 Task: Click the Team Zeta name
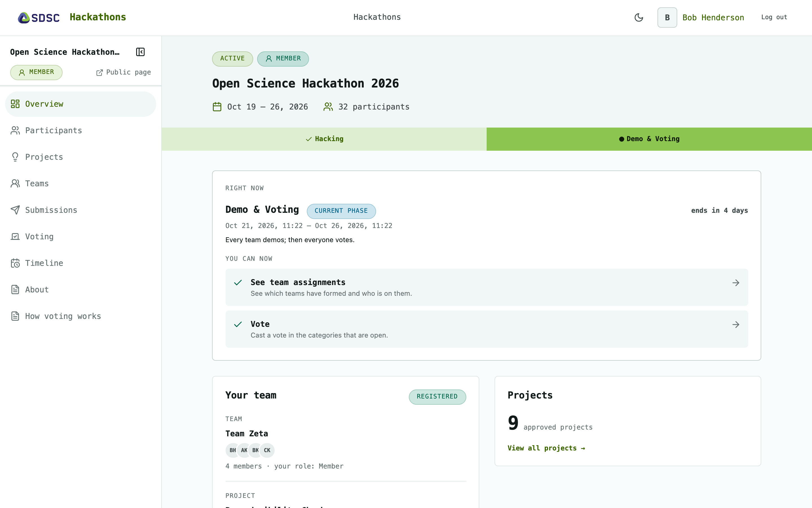coord(247,434)
